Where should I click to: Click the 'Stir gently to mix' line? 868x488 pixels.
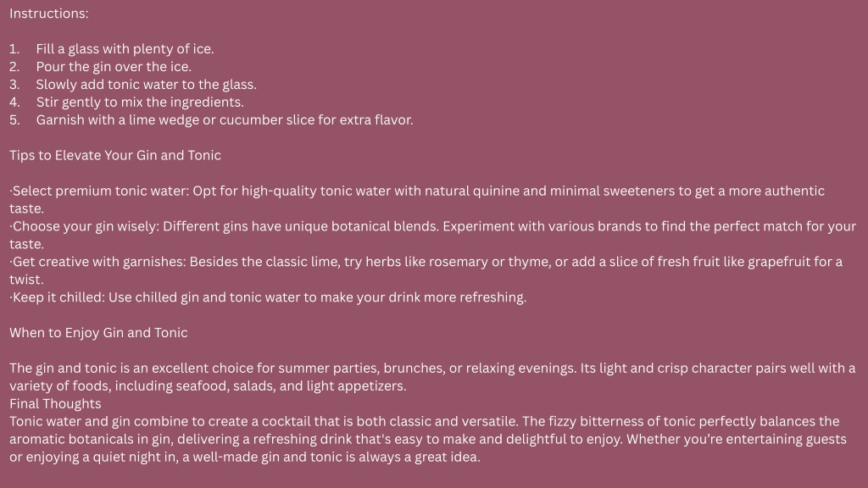pyautogui.click(x=126, y=103)
